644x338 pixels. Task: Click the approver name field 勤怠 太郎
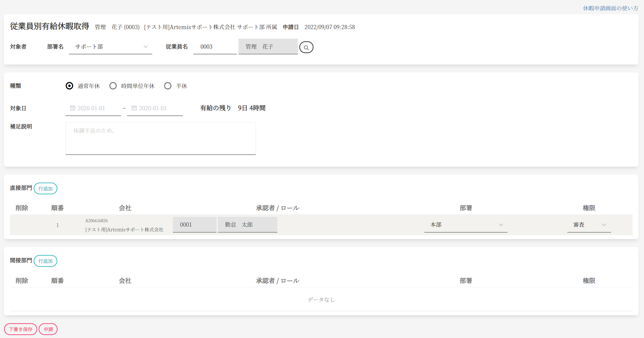(247, 225)
